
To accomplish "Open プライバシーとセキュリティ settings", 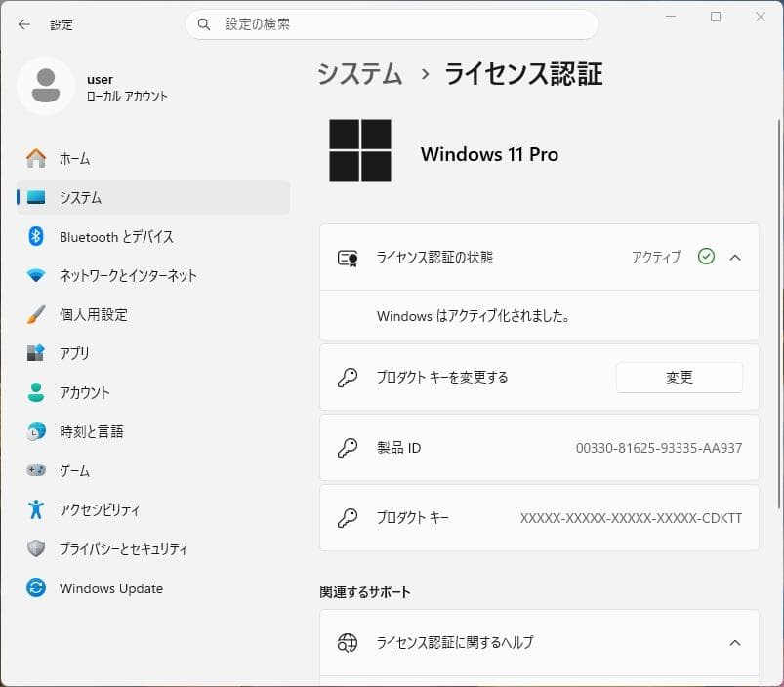I will (x=153, y=548).
